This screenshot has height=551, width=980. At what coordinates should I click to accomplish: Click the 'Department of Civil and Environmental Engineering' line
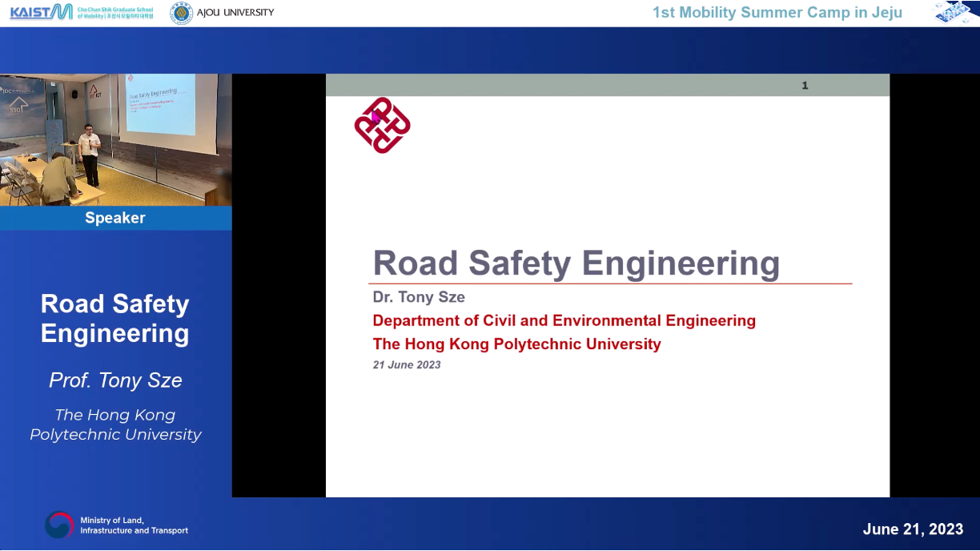pyautogui.click(x=564, y=321)
